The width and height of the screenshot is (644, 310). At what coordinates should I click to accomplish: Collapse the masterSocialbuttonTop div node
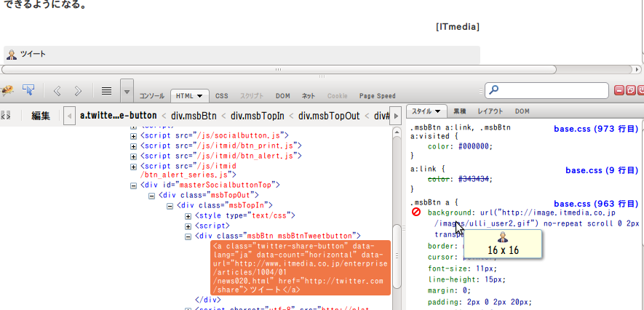(133, 185)
